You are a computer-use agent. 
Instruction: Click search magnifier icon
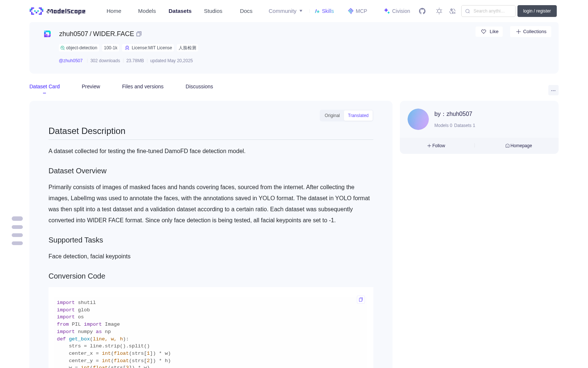coord(467,11)
